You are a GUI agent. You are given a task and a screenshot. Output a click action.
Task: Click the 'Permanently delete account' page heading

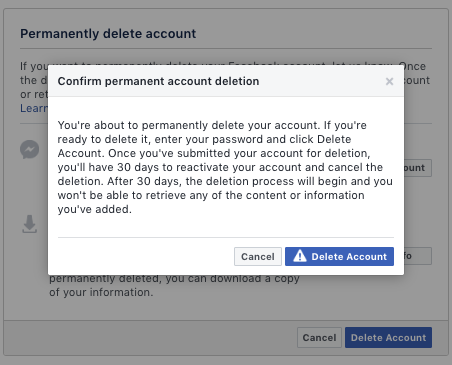[108, 34]
